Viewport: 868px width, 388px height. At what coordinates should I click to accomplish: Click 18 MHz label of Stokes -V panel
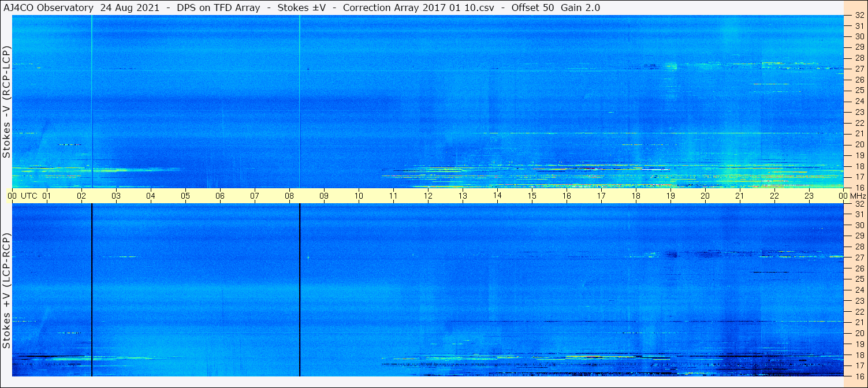pos(859,166)
